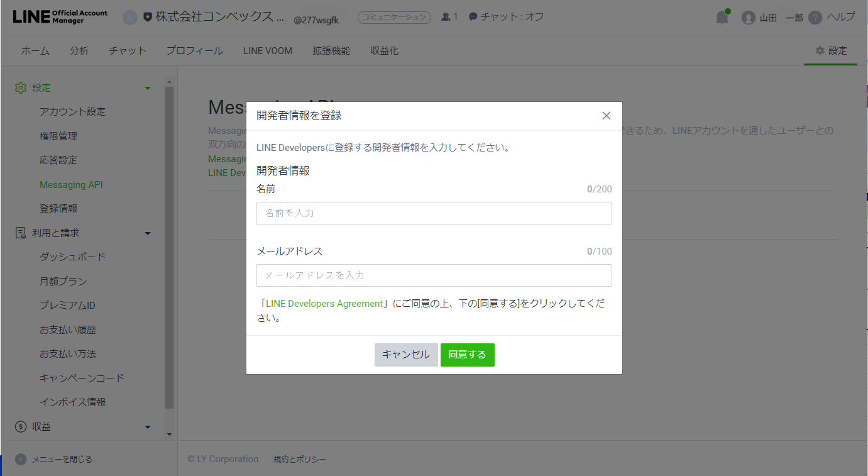Click the メニューを閉じる arrow icon

21,460
